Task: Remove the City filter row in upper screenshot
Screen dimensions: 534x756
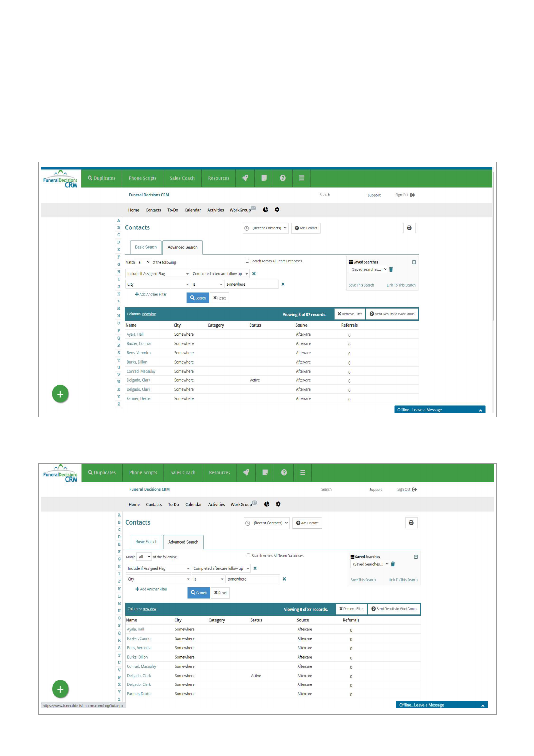Action: pyautogui.click(x=283, y=284)
